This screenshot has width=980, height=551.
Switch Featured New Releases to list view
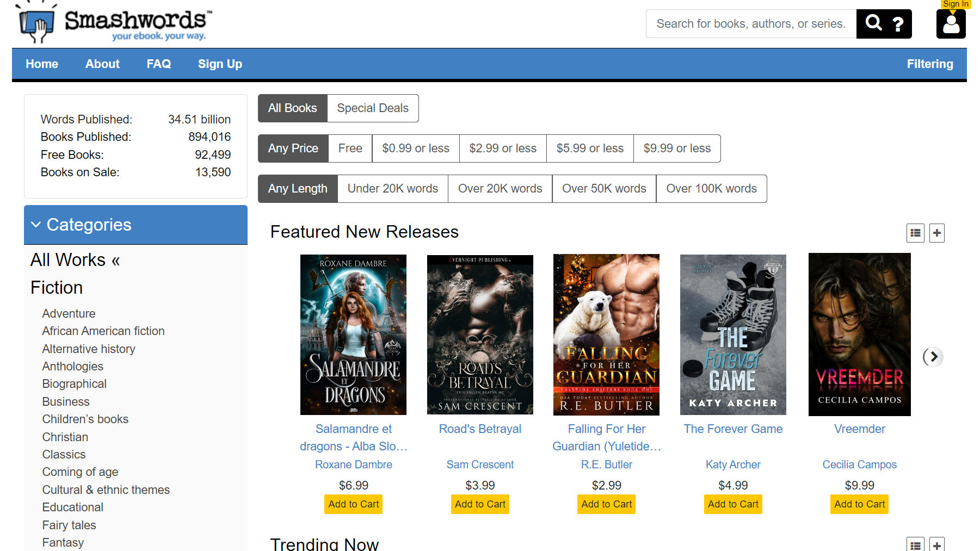(x=915, y=233)
